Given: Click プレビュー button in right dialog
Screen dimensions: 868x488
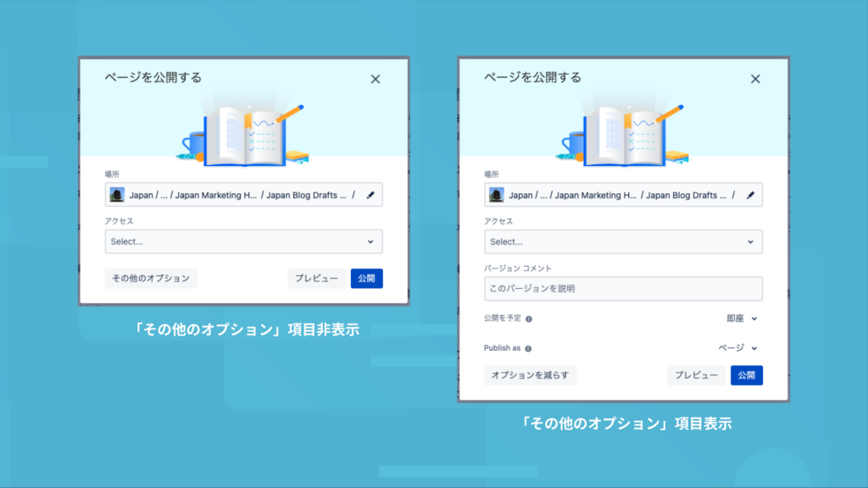Looking at the screenshot, I should coord(697,375).
